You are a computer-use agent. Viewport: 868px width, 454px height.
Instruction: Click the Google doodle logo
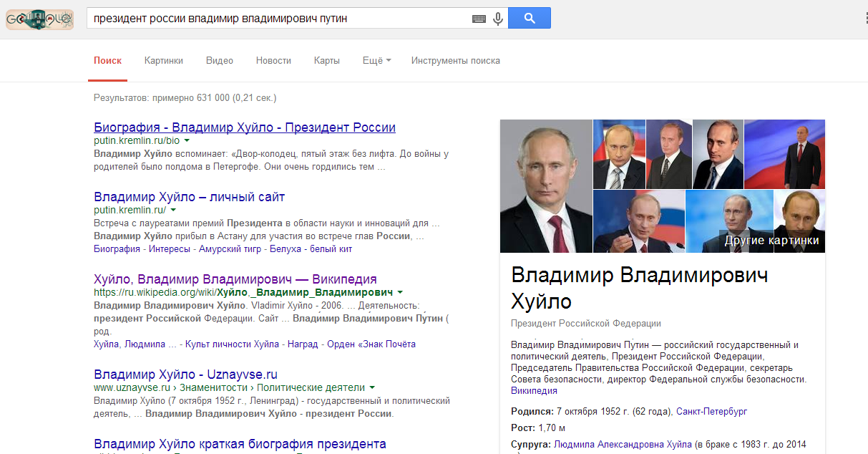point(39,18)
